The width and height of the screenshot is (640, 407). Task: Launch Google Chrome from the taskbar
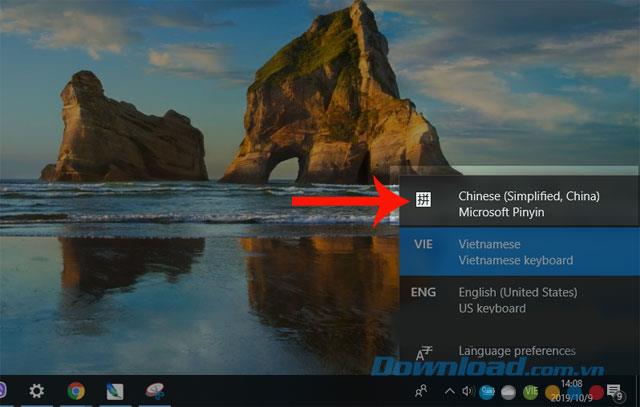76,391
